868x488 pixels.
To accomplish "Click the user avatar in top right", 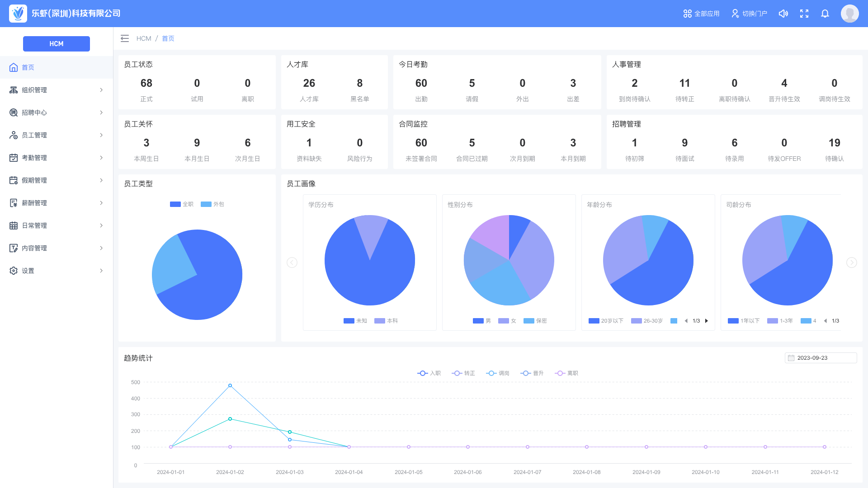I will coord(849,14).
